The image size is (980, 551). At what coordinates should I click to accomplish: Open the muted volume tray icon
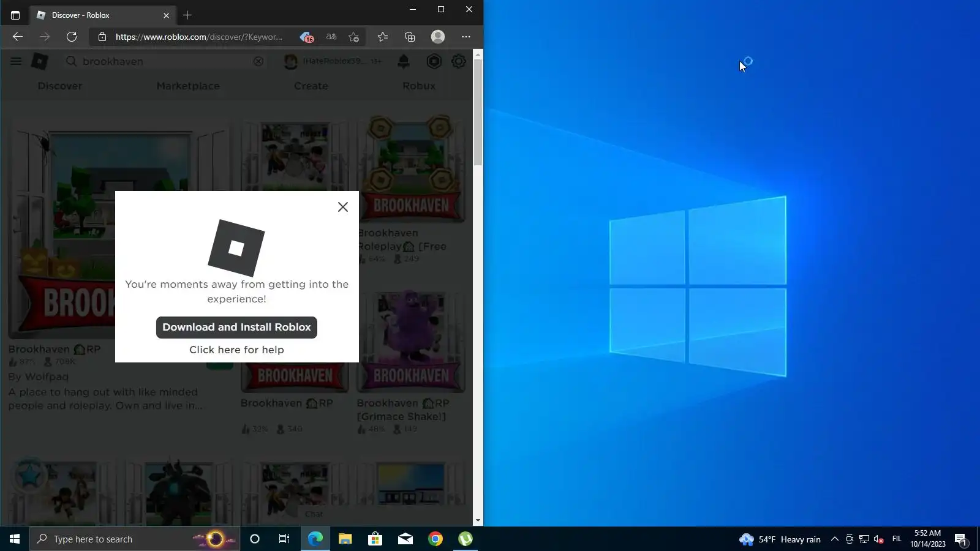click(x=879, y=539)
